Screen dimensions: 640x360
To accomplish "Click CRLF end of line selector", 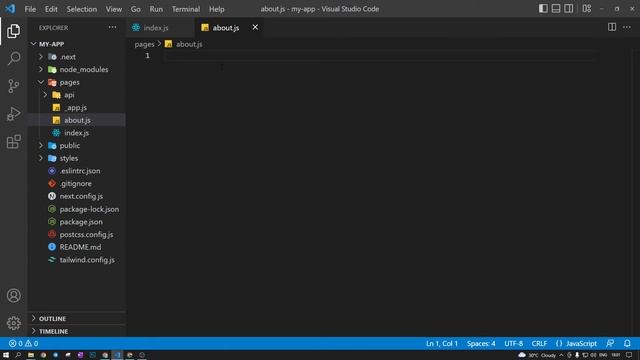I will (539, 344).
